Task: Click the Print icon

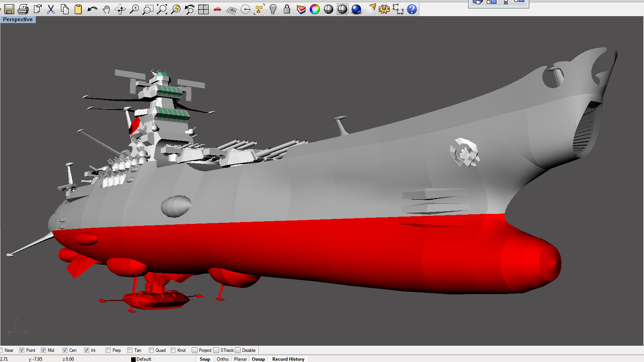Action: point(23,9)
